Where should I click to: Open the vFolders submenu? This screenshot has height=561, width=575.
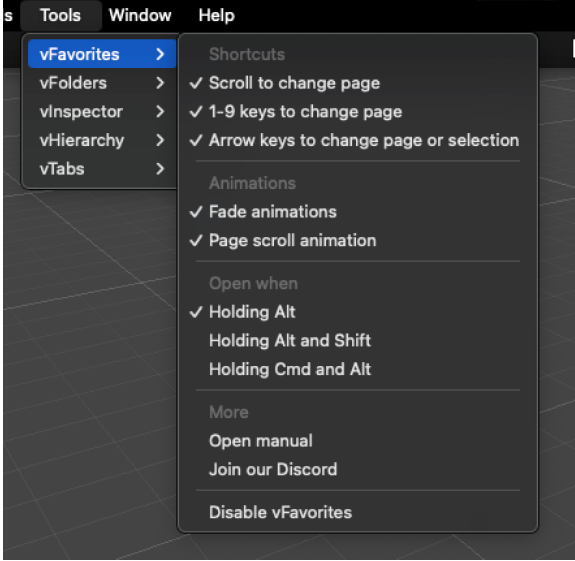point(102,83)
